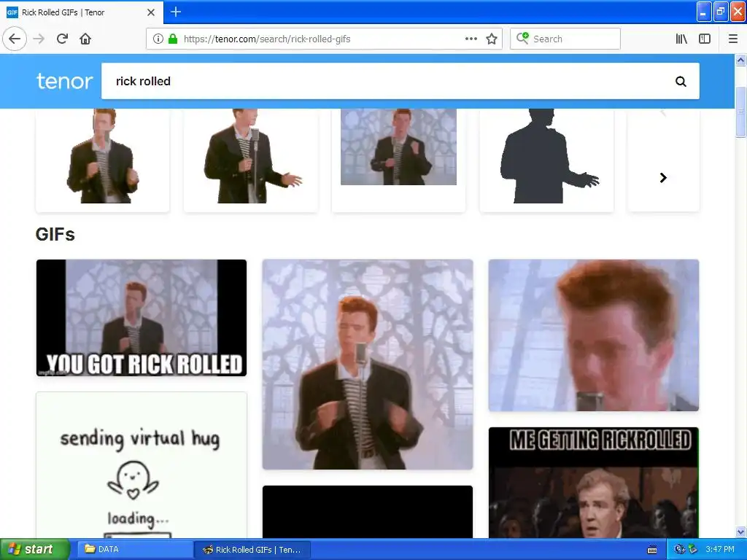747x560 pixels.
Task: Open large center Rick Astley dancing GIF
Action: pyautogui.click(x=368, y=365)
